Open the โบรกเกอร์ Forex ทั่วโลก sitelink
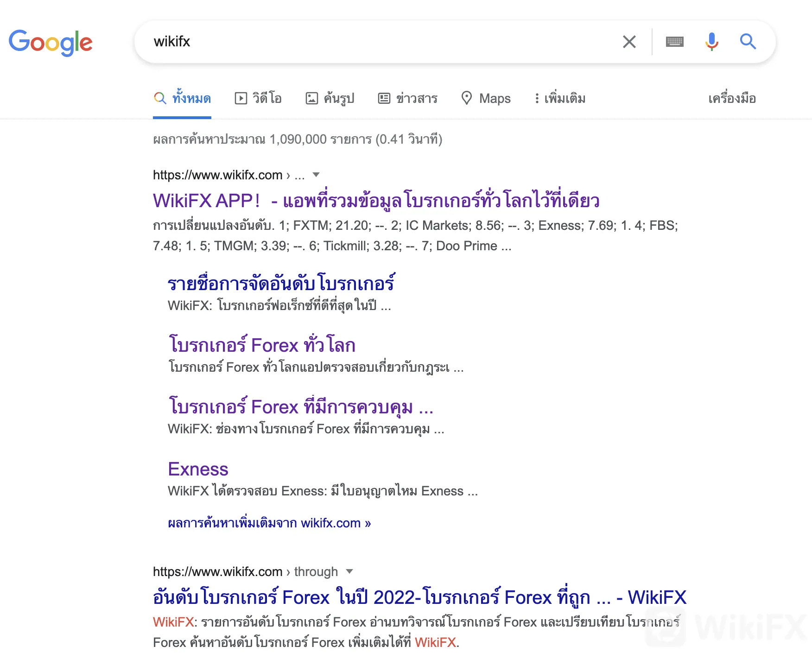The height and width of the screenshot is (659, 812). click(262, 345)
